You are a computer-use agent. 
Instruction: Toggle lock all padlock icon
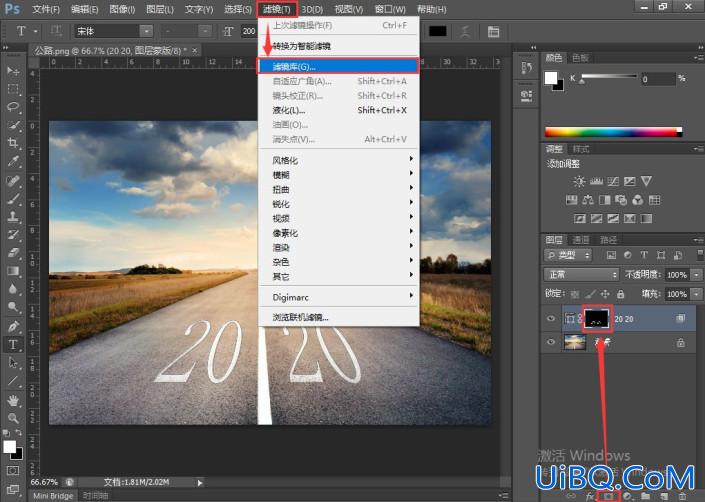[x=620, y=294]
